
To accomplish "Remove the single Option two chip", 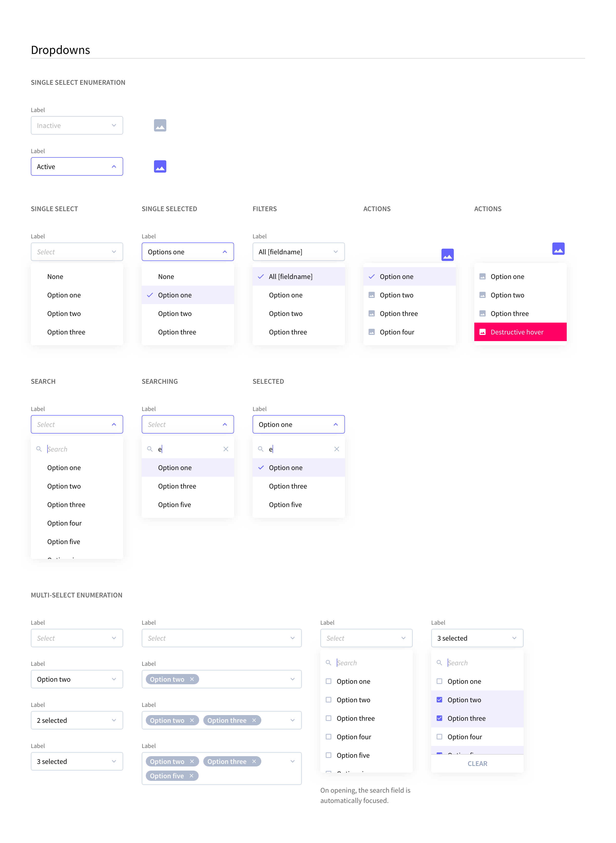I will (192, 679).
